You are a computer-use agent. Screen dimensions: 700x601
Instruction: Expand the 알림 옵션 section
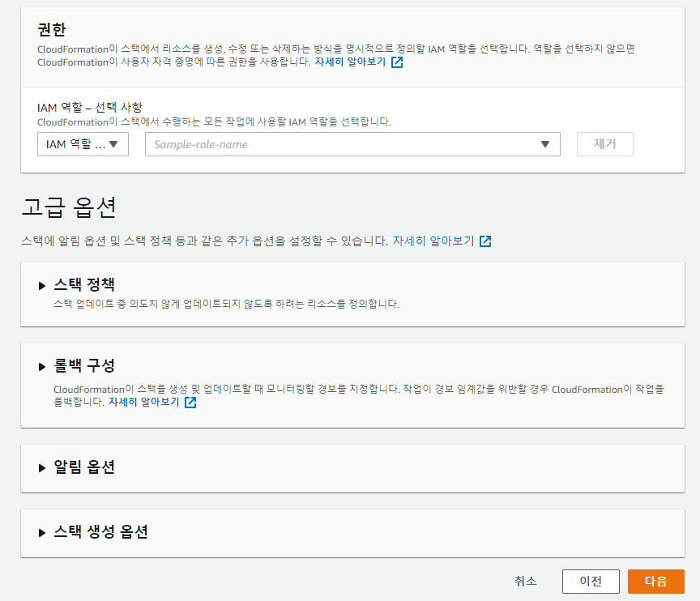coord(42,467)
